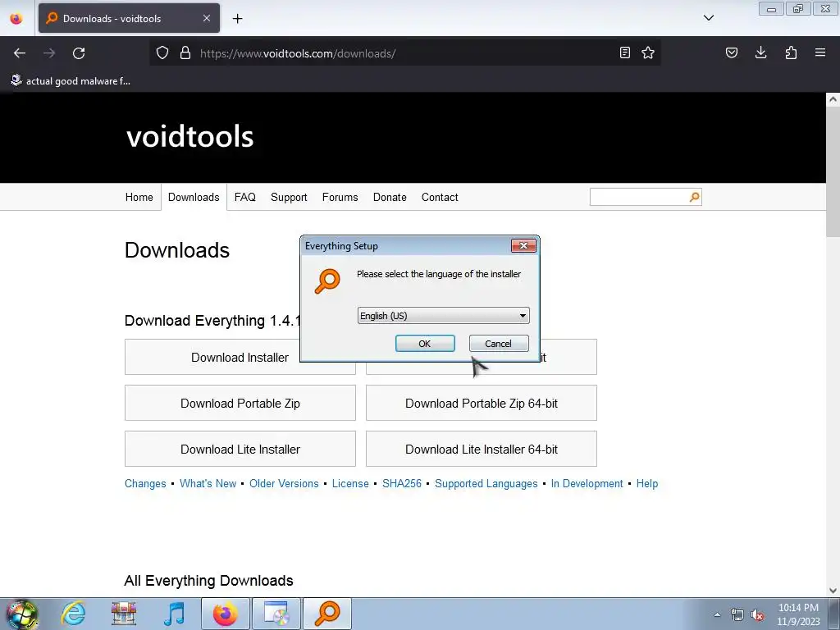Click the Firefox back arrow
The image size is (840, 630).
click(20, 53)
